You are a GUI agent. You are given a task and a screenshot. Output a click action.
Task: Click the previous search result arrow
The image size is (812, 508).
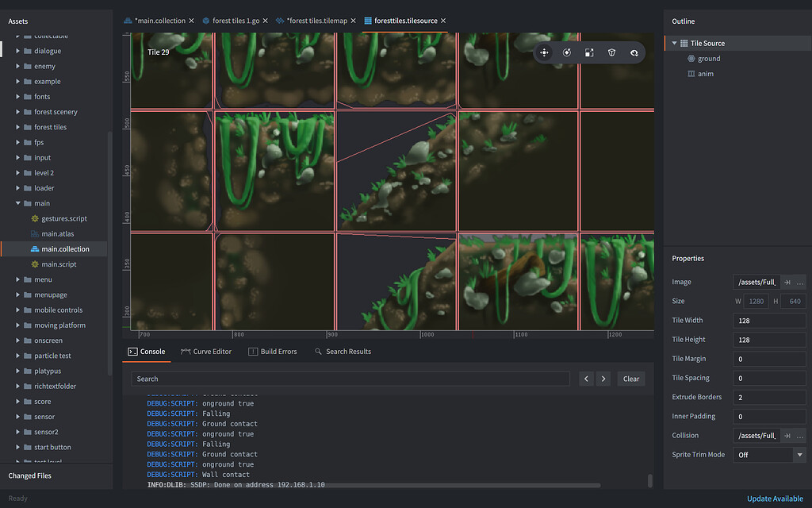(586, 379)
